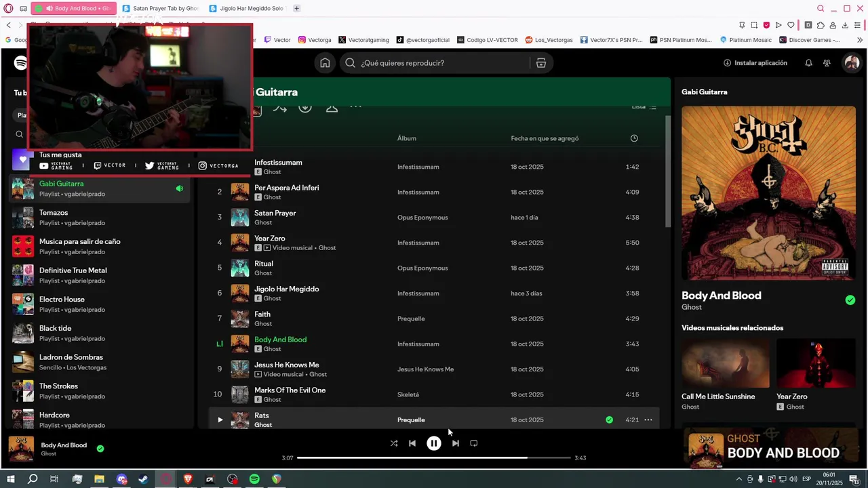Toggle repeat in the player bar

(473, 443)
